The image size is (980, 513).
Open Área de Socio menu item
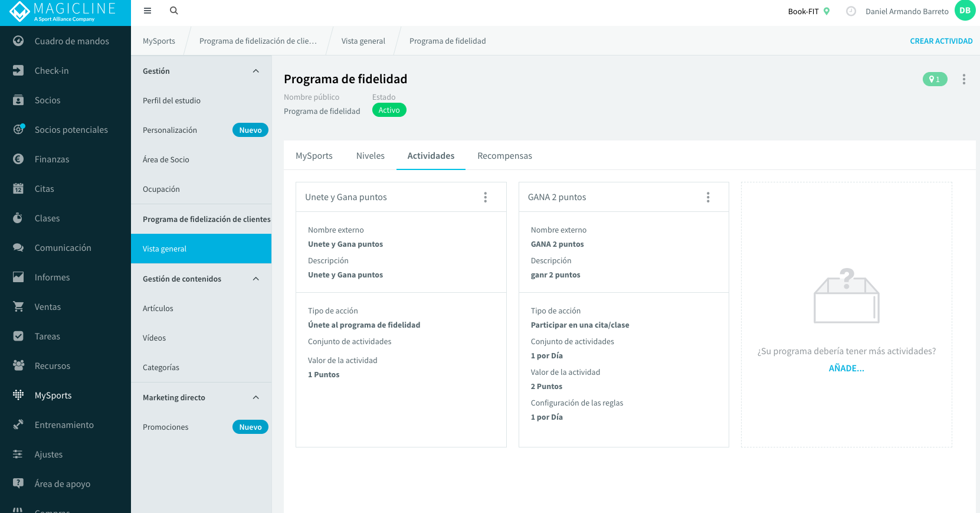click(201, 159)
